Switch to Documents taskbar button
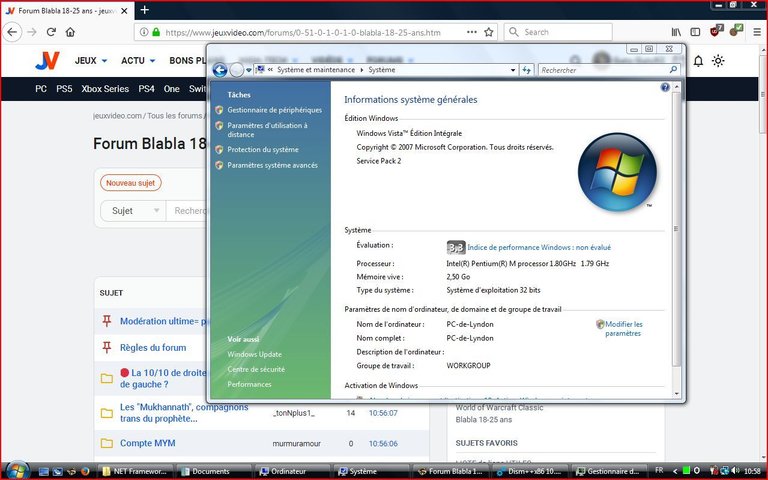Image resolution: width=768 pixels, height=480 pixels. [214, 471]
